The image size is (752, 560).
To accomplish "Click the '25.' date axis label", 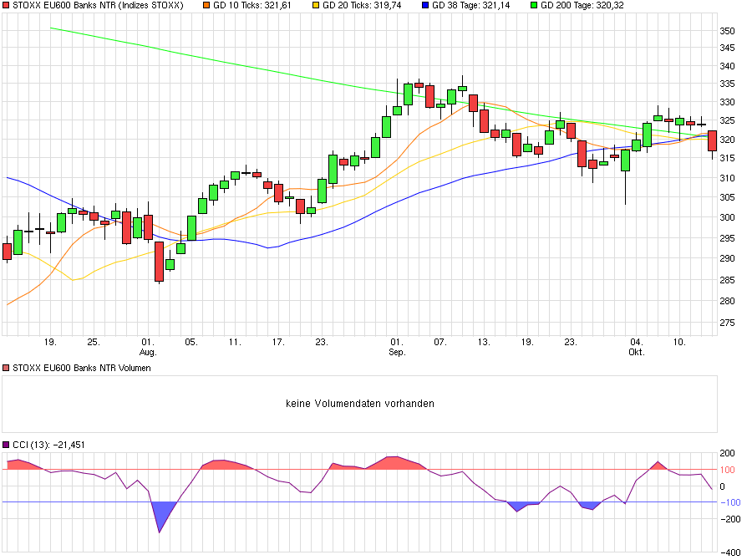I will pos(94,342).
